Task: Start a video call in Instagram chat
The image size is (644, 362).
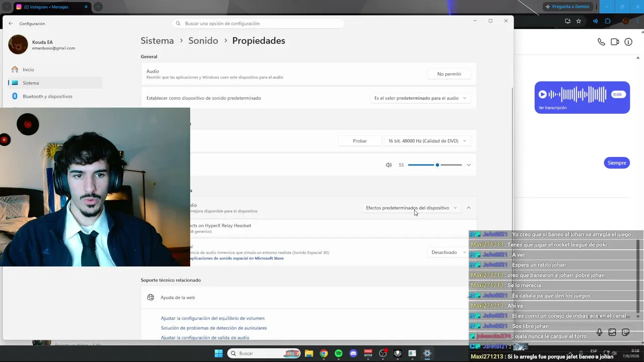Action: click(615, 42)
